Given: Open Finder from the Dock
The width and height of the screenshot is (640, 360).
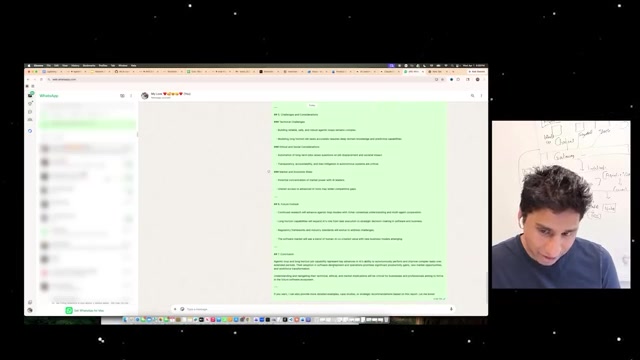Looking at the screenshot, I should click(125, 320).
